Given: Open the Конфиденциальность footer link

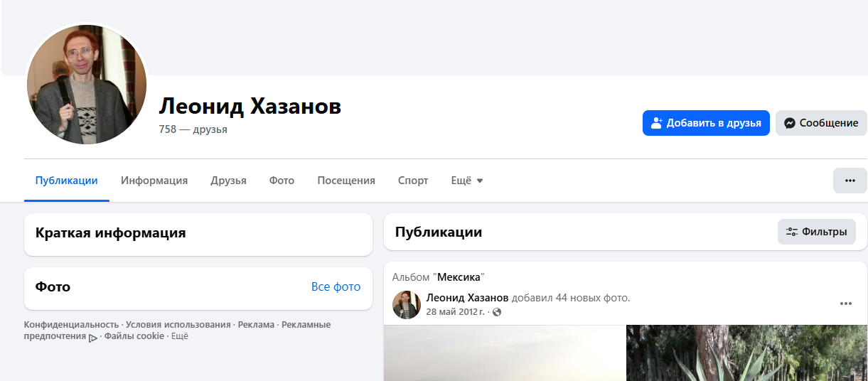Looking at the screenshot, I should (x=72, y=325).
